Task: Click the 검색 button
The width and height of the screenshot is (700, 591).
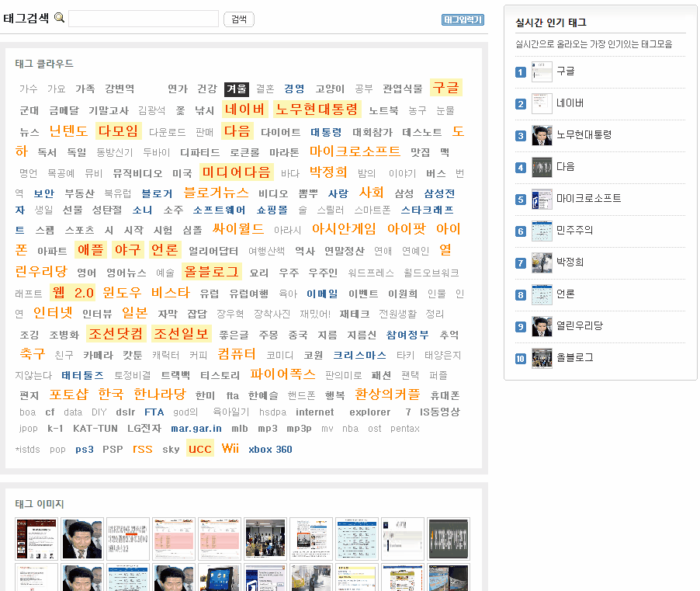Action: point(239,19)
